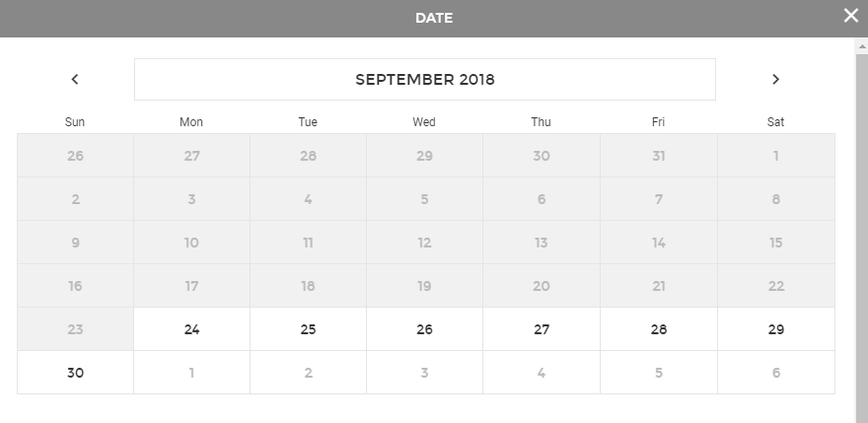Select October 2 in the last row
This screenshot has height=423, width=868.
coord(308,373)
